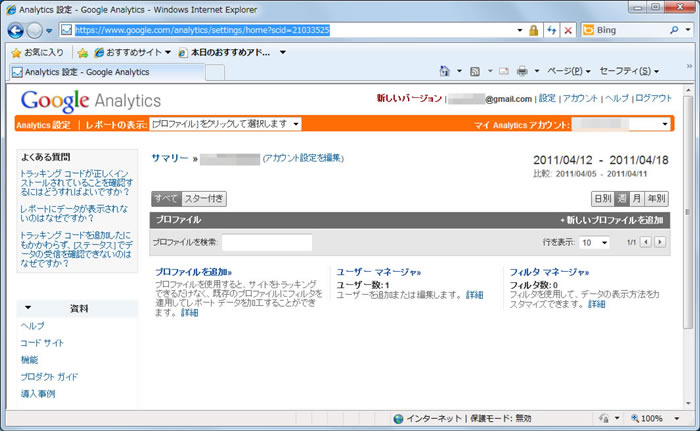The image size is (700, 431).
Task: Click 詳細 link under ユーザー マネージャ
Action: 475,295
